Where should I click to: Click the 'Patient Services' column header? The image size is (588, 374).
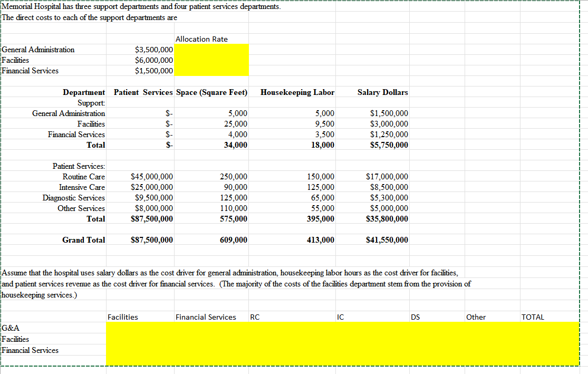[143, 92]
